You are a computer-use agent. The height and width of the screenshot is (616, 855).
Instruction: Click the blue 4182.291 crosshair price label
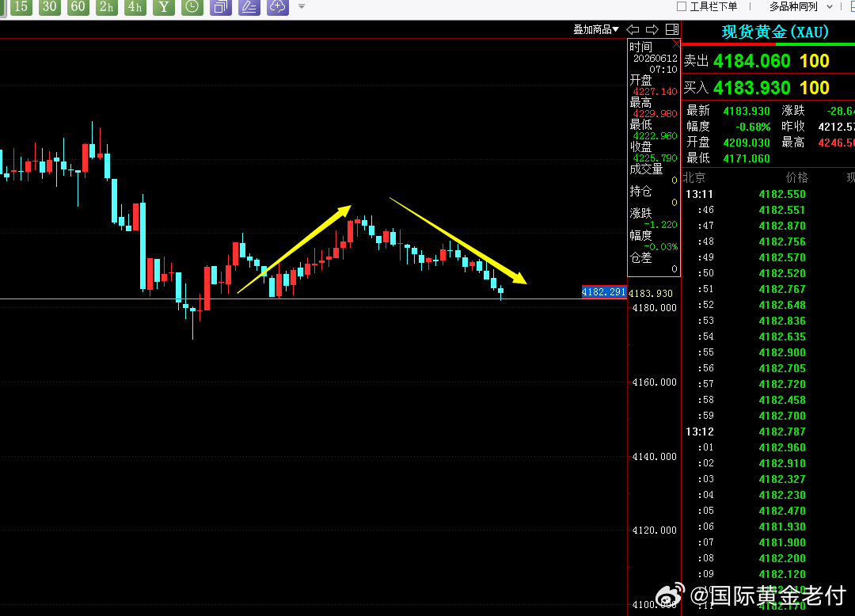pos(603,291)
